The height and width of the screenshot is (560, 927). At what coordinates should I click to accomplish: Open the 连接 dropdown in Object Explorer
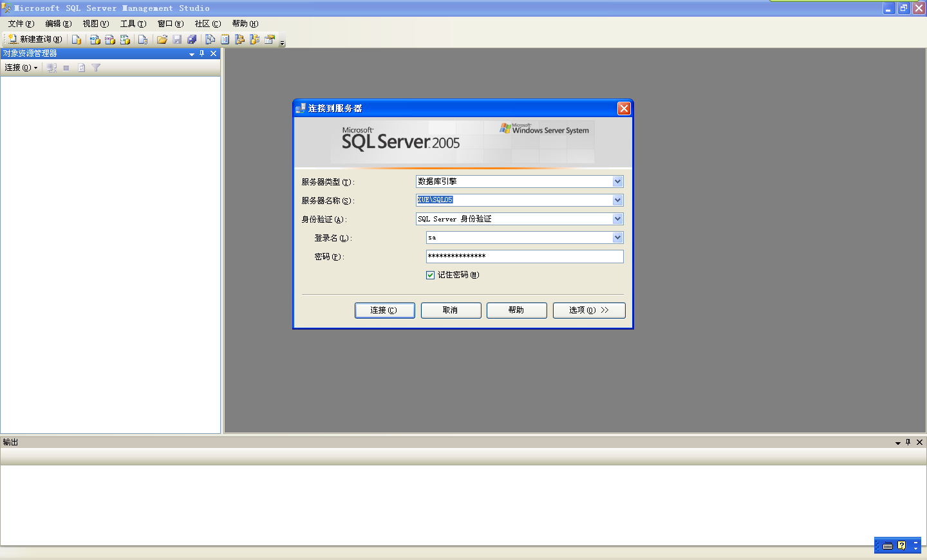(21, 68)
